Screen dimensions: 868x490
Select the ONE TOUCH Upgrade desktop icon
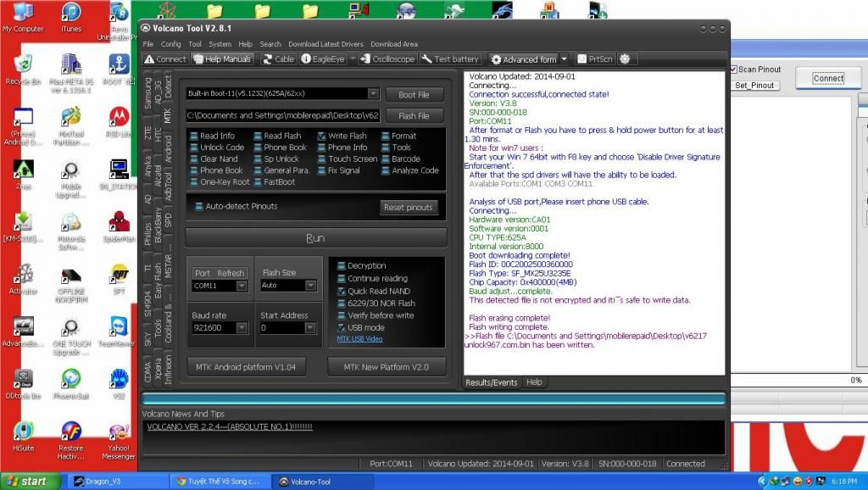[x=71, y=336]
